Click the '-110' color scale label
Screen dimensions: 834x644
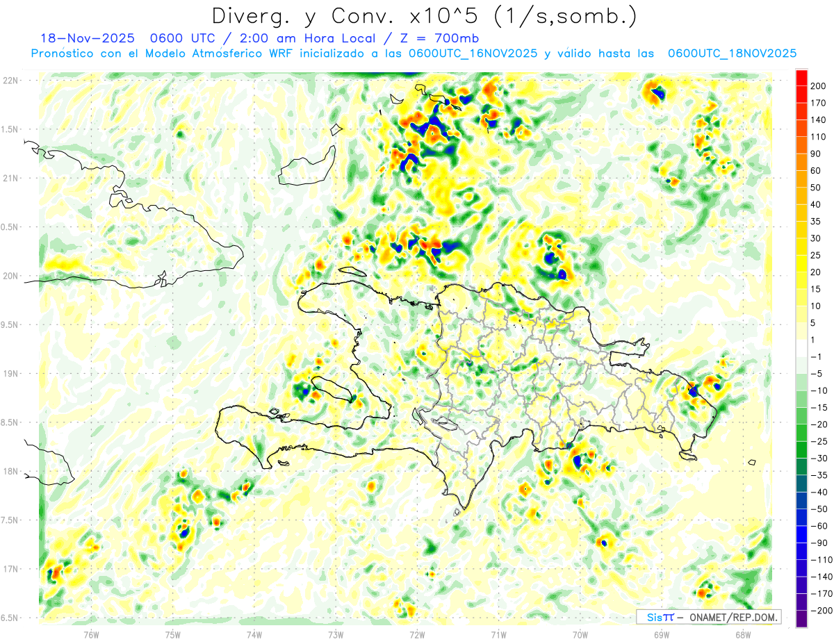click(x=823, y=560)
